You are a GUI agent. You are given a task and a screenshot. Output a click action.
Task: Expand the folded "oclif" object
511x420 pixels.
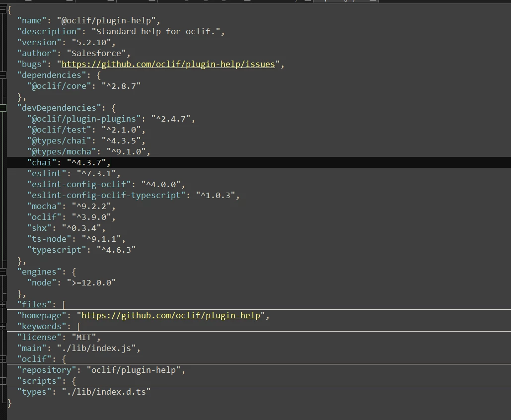(x=3, y=359)
